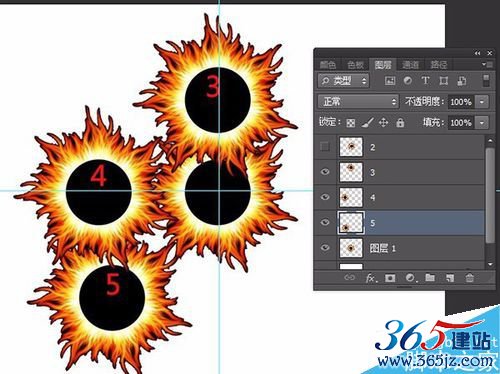Click the lock transparent pixels icon
The width and height of the screenshot is (500, 374).
351,123
